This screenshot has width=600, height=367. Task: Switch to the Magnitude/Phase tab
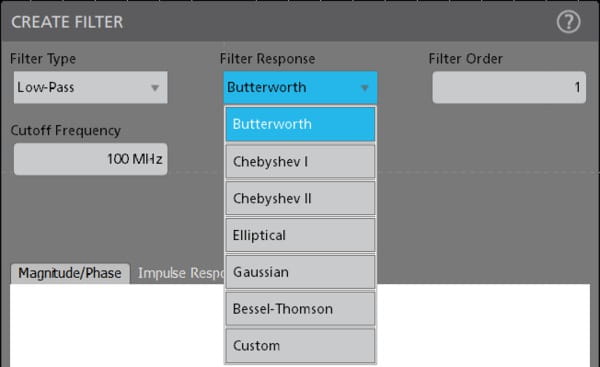coord(70,273)
